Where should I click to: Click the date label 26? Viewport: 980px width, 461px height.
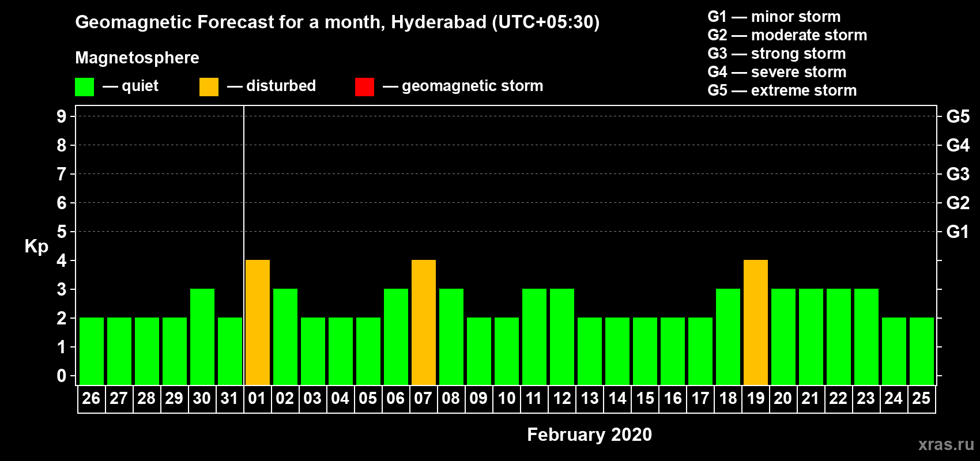coord(91,398)
